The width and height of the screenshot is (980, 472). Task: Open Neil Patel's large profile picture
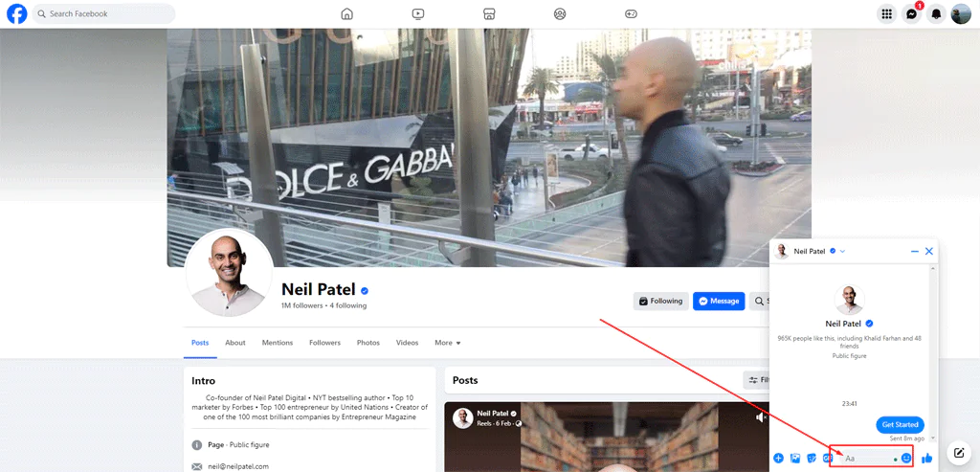click(229, 273)
